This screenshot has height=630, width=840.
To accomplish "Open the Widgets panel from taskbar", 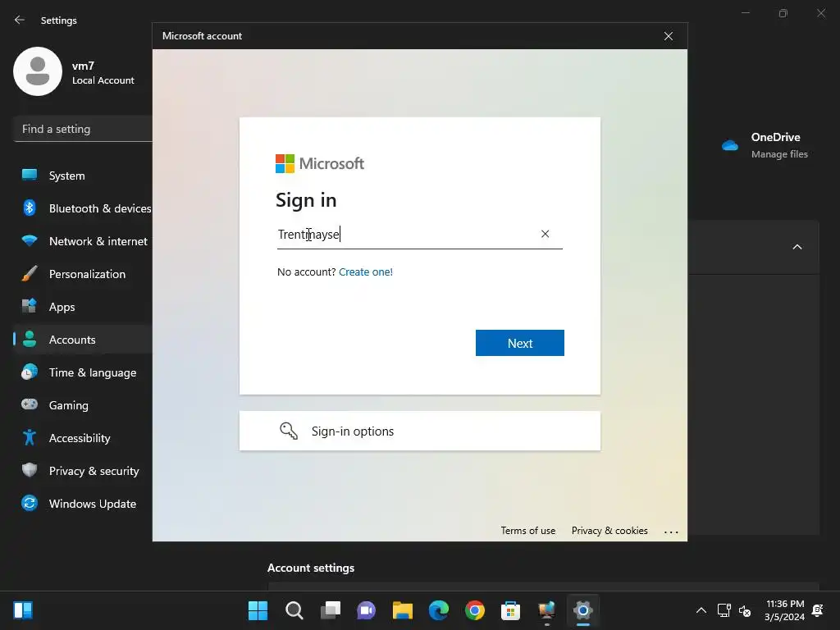I will tap(23, 610).
